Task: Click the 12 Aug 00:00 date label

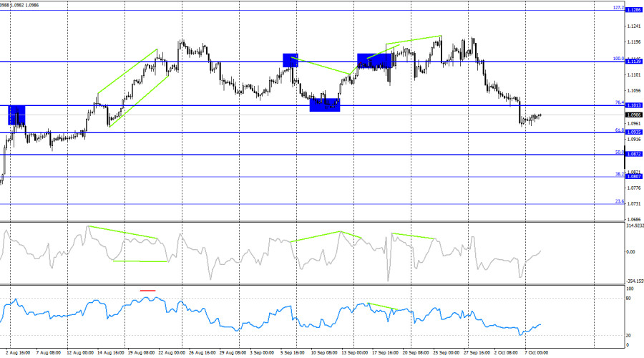Action: 80,353
